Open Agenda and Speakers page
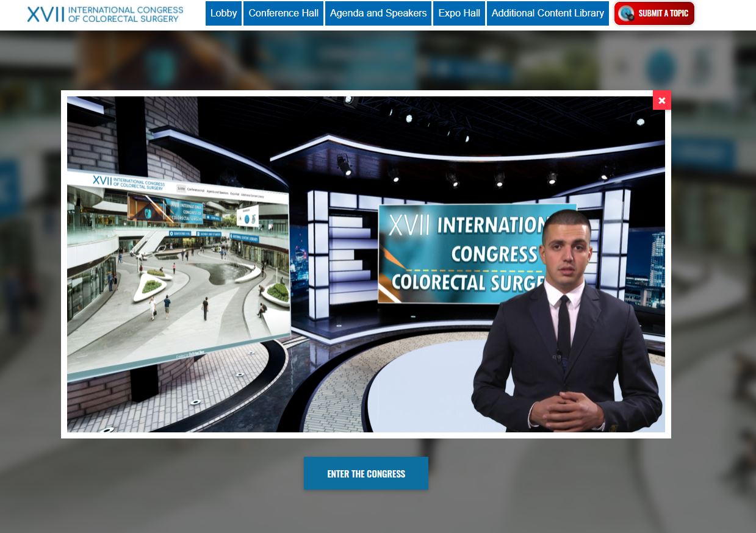Viewport: 756px width, 533px height. click(x=378, y=13)
